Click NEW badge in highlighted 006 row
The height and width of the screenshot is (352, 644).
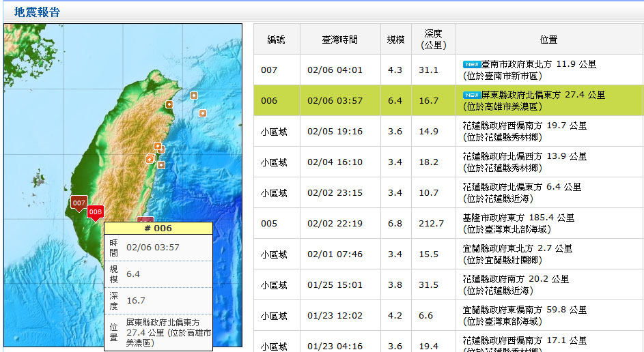[472, 95]
